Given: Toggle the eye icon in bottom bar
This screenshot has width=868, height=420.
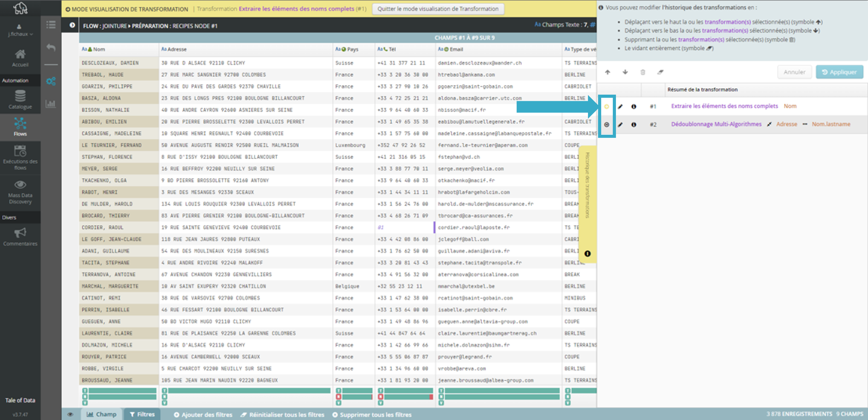Looking at the screenshot, I should pos(70,414).
